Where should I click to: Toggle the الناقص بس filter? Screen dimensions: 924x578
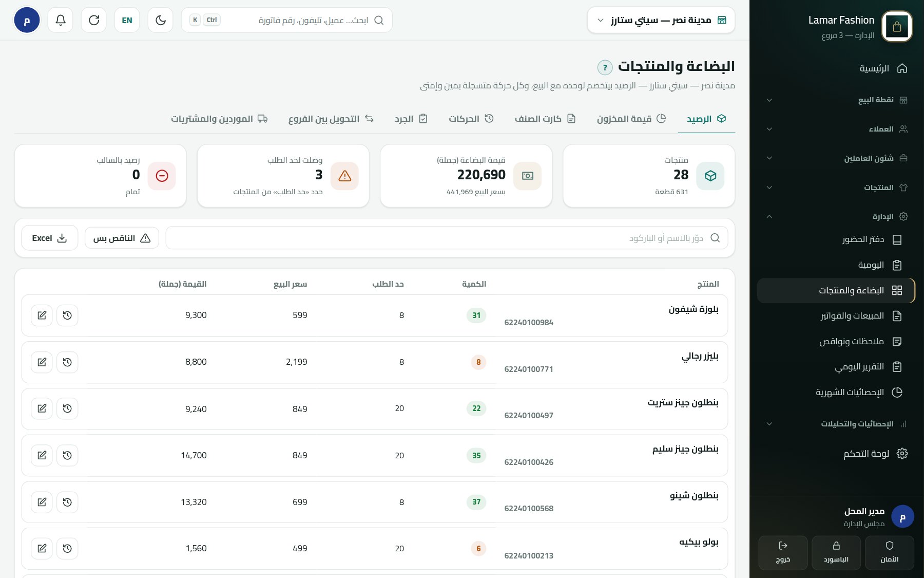pyautogui.click(x=122, y=238)
